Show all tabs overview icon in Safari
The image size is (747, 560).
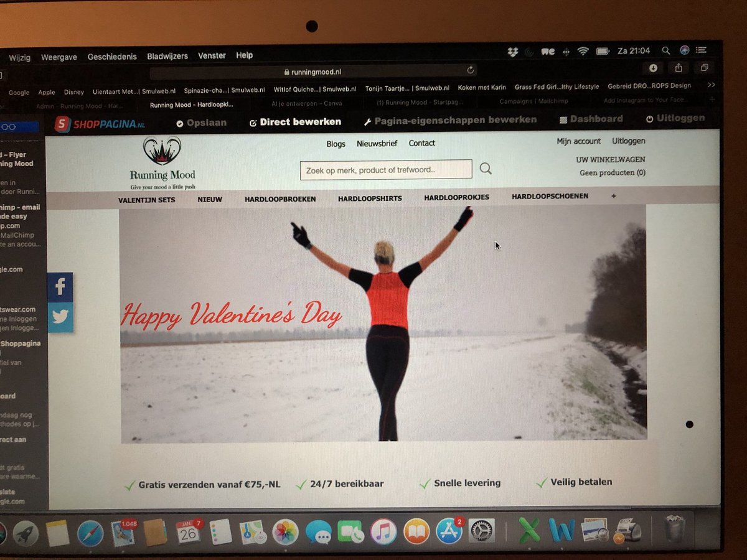[705, 67]
